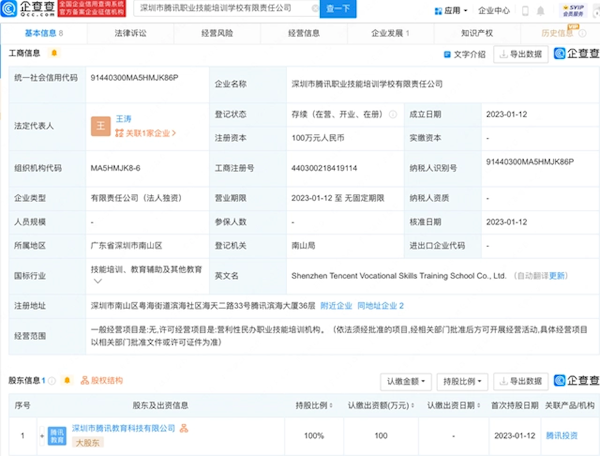Click 广东省深圳市南山区 region value
Image resolution: width=600 pixels, height=456 pixels.
126,246
